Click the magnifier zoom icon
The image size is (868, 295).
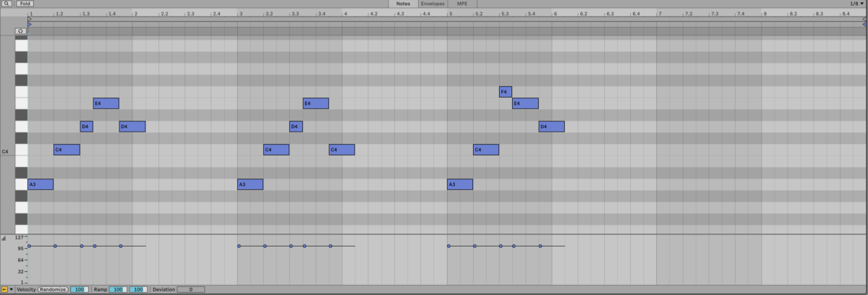click(7, 4)
